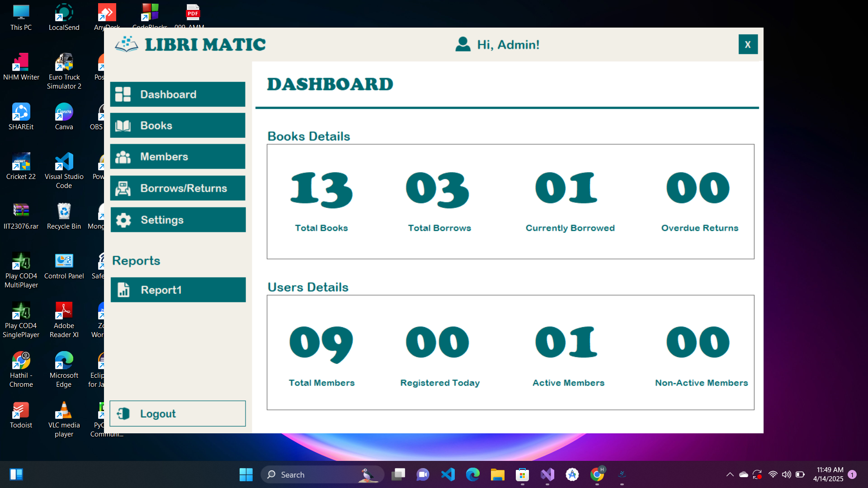This screenshot has height=488, width=868.
Task: Open the widgets panel taskbar icon
Action: click(x=16, y=474)
